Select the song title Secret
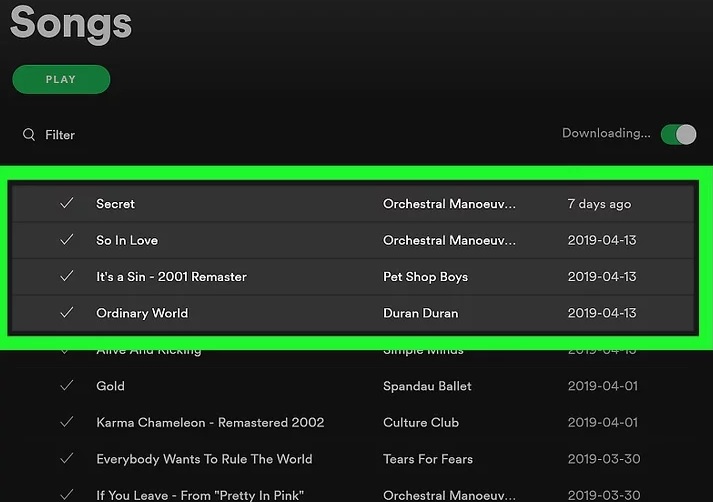 coord(115,204)
